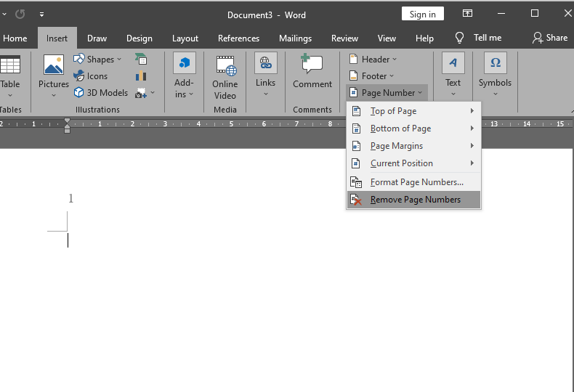Expand the Footer dropdown

pyautogui.click(x=372, y=76)
